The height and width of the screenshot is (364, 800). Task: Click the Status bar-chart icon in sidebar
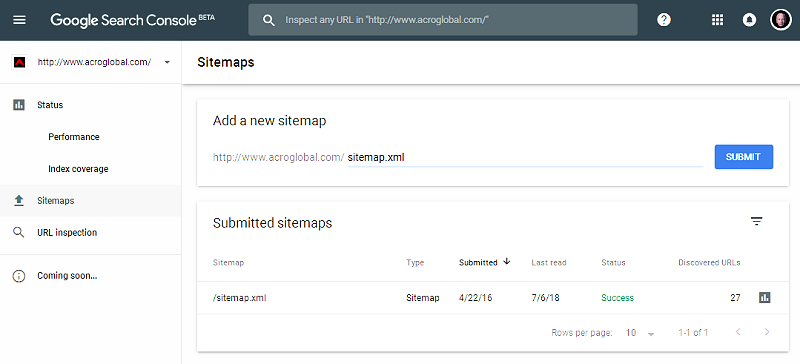pyautogui.click(x=19, y=105)
